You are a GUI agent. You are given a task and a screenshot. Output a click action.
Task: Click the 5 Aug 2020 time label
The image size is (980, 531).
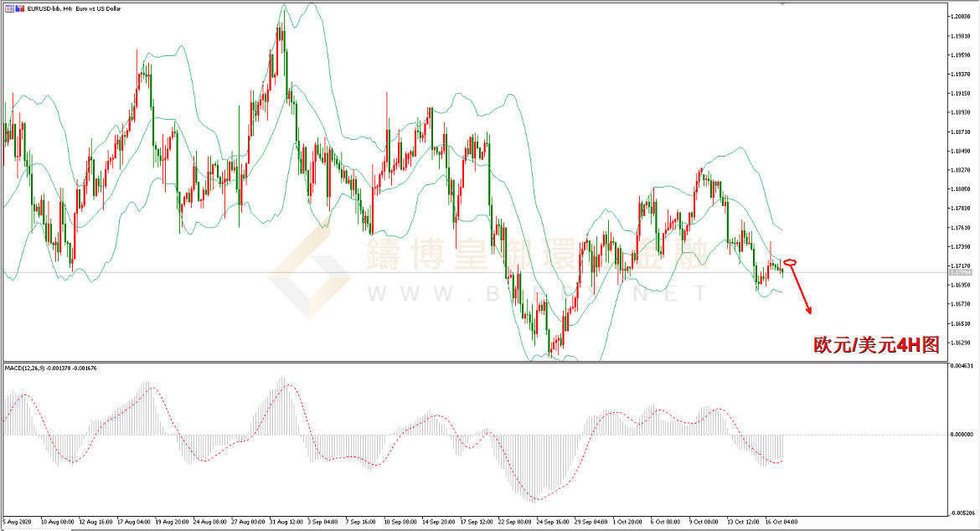pyautogui.click(x=18, y=522)
